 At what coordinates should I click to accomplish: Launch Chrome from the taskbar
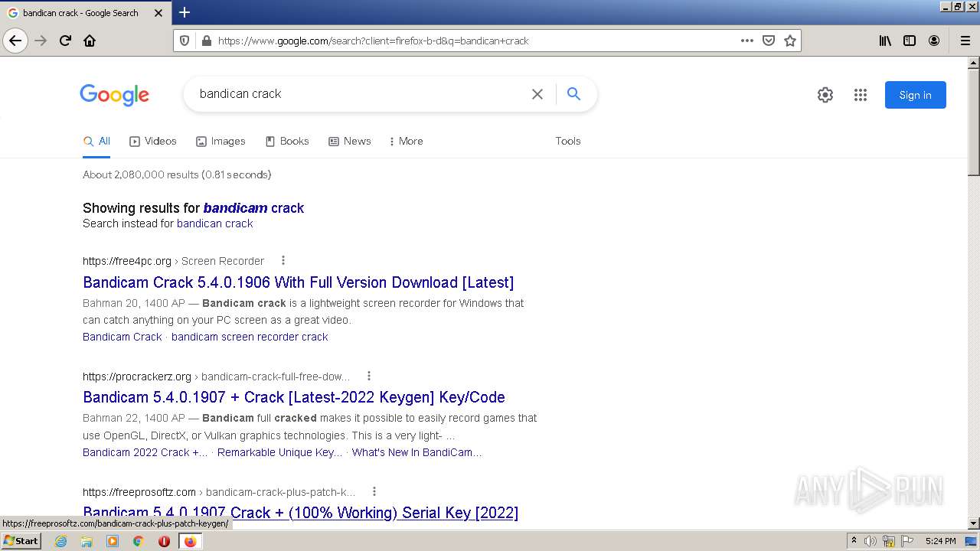tap(138, 541)
